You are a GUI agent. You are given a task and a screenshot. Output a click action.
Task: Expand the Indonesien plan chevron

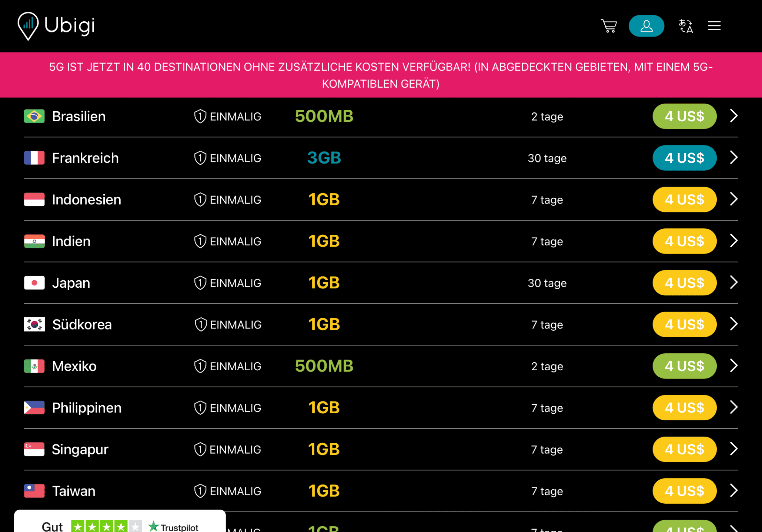click(734, 199)
